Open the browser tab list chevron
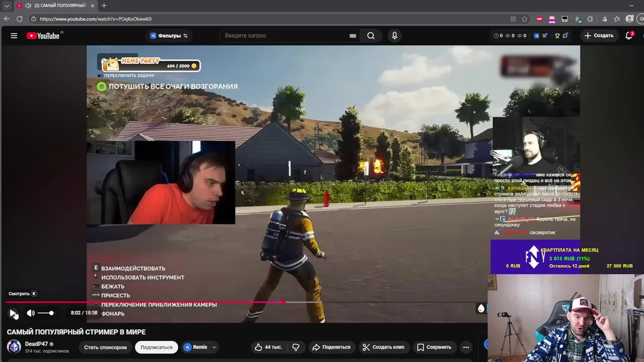The image size is (644, 362). pos(7,6)
